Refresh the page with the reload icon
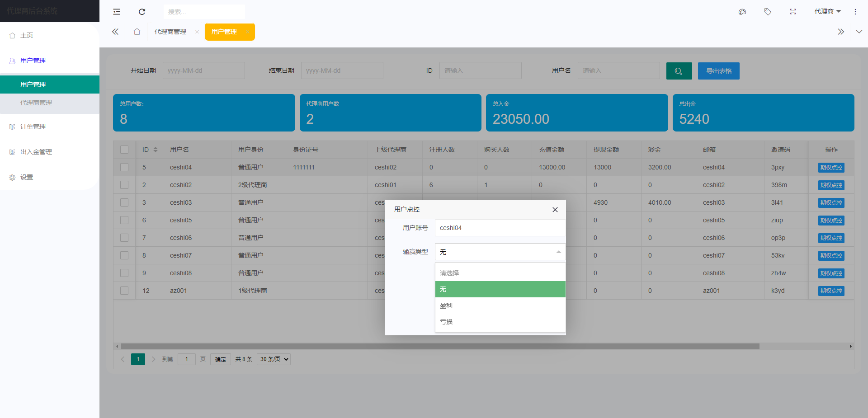The height and width of the screenshot is (418, 868). point(142,12)
